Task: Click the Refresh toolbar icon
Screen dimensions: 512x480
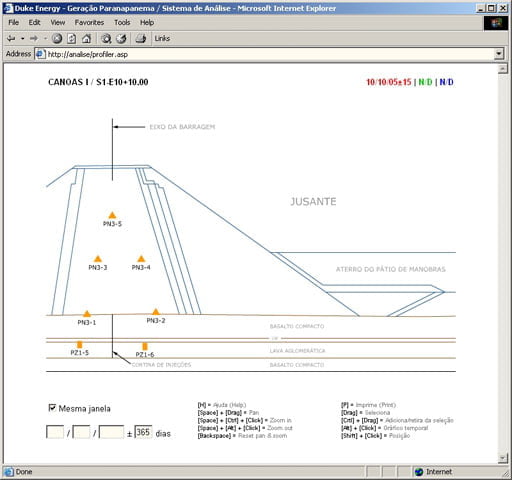Action: click(x=72, y=39)
